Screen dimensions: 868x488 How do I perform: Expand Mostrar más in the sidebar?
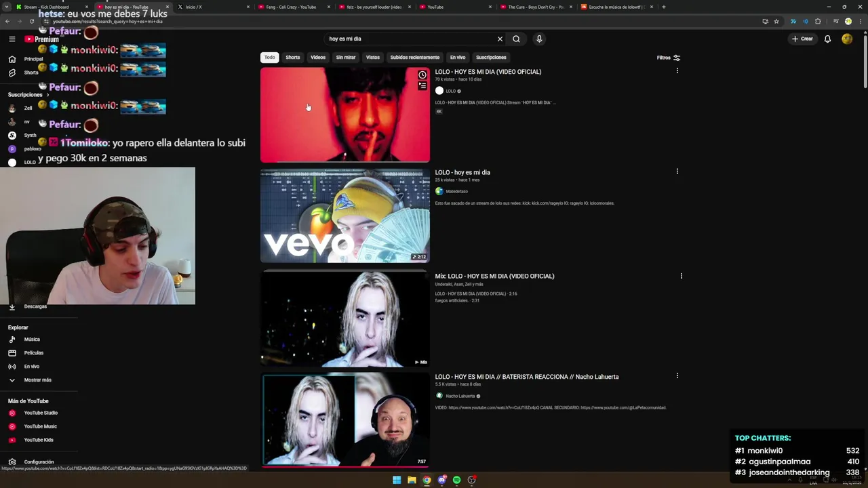(x=37, y=380)
